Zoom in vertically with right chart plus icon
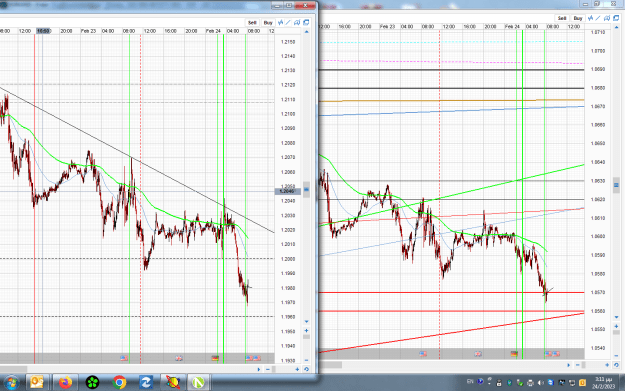Image resolution: width=625 pixels, height=391 pixels. coord(616,326)
